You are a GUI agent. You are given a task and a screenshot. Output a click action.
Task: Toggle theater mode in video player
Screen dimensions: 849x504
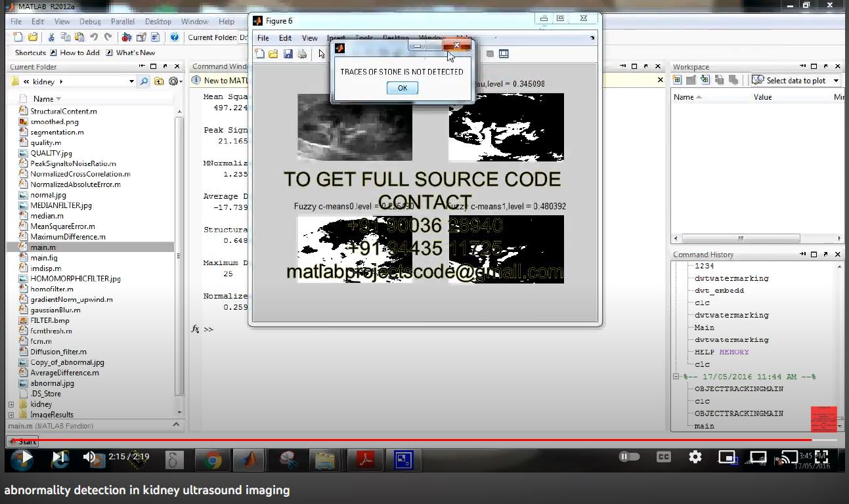[758, 457]
